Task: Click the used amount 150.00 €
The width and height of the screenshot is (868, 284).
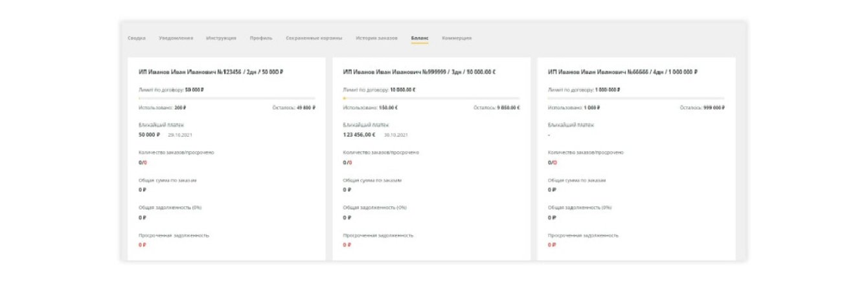Action: pyautogui.click(x=388, y=108)
